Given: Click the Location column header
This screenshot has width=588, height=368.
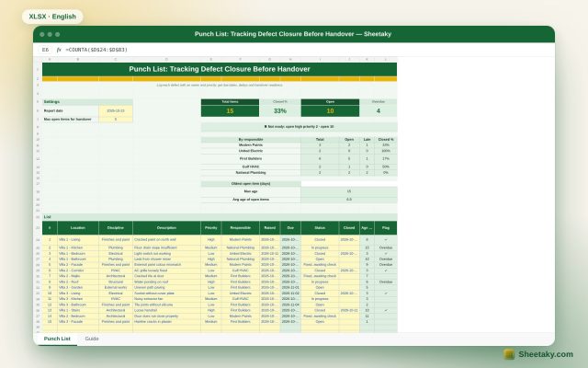Looking at the screenshot, I should tap(78, 227).
